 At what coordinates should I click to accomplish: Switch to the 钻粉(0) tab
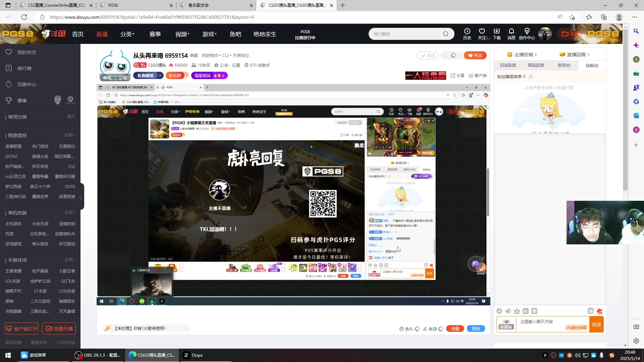pos(592,65)
